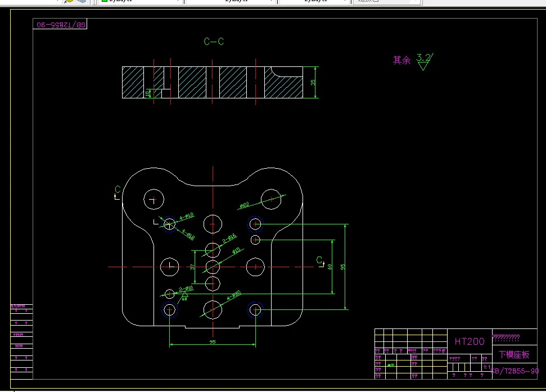Viewport: 546px width, 392px height.
Task: Click the Ø22 diameter callout
Action: click(245, 205)
